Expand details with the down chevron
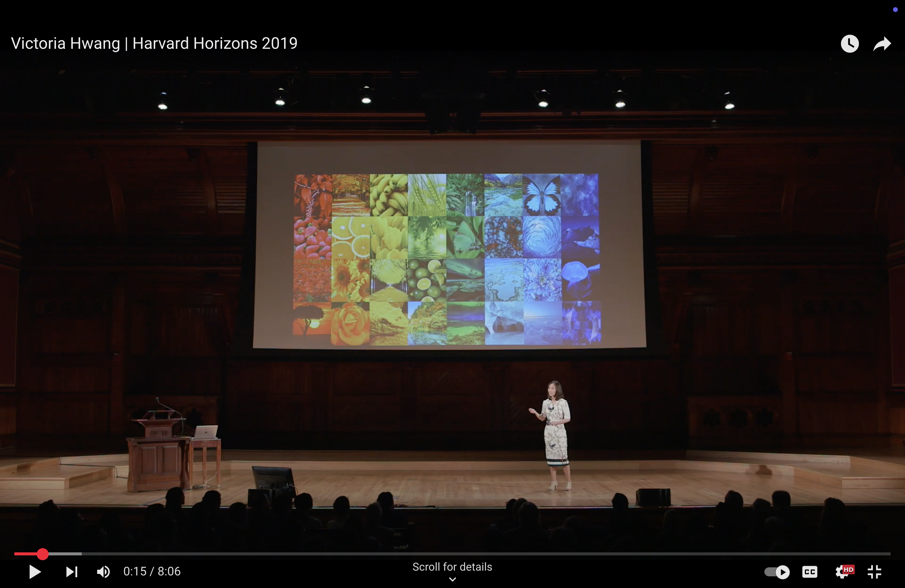 coord(452,580)
